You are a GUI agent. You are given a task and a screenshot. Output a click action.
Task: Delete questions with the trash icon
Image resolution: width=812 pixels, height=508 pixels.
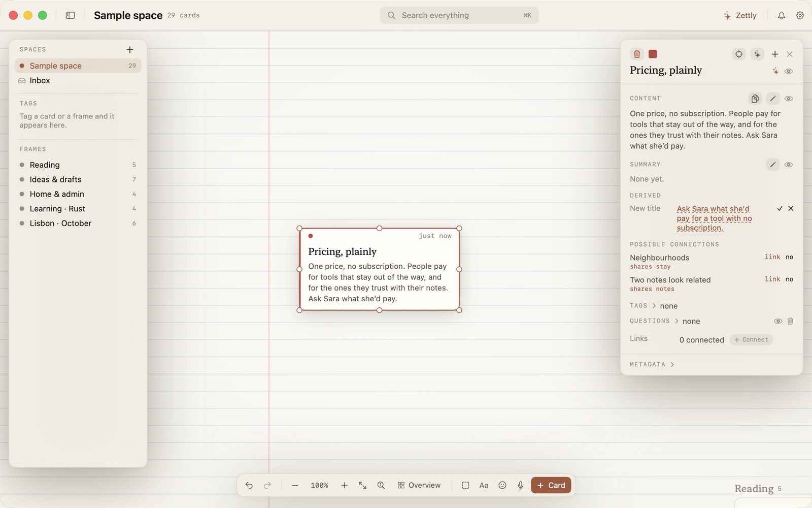click(790, 321)
